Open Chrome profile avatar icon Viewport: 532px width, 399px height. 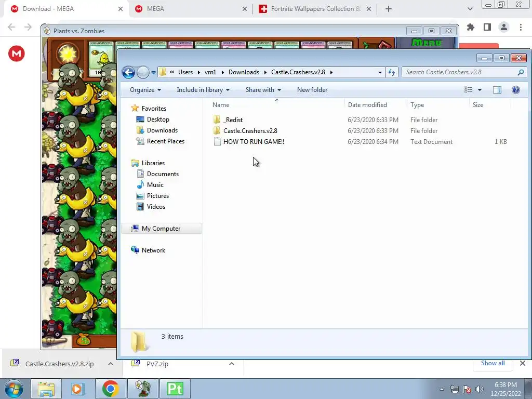(504, 27)
